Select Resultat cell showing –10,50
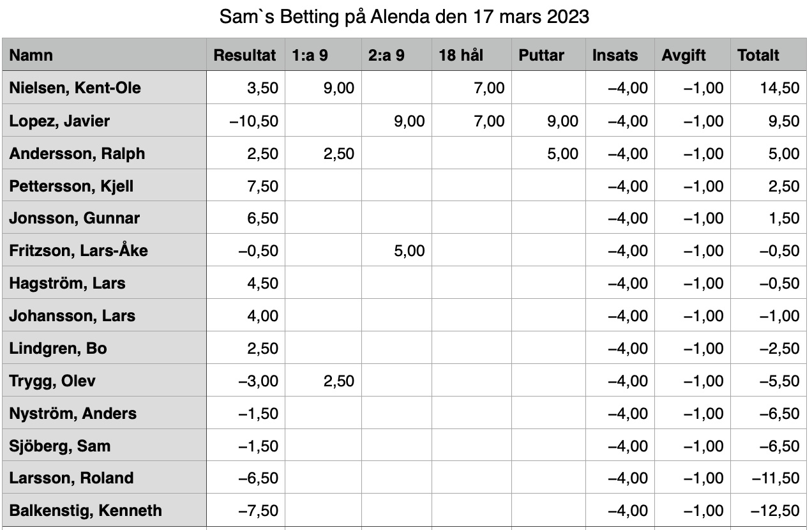 pyautogui.click(x=246, y=121)
